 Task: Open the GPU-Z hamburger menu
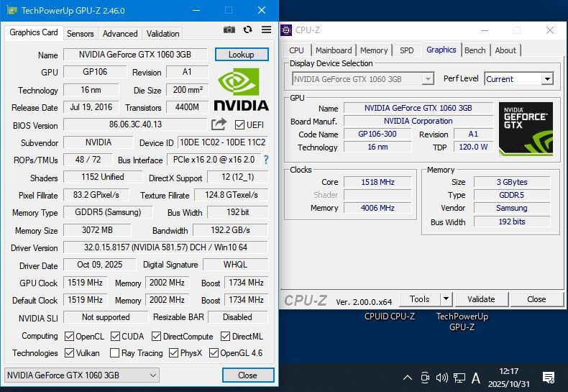click(266, 29)
